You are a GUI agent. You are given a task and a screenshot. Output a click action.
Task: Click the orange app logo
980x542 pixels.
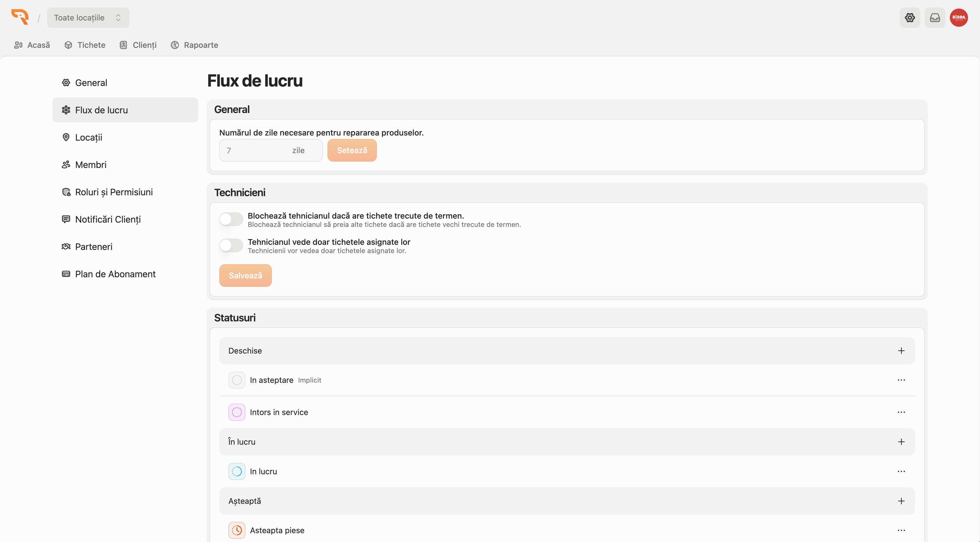coord(20,17)
